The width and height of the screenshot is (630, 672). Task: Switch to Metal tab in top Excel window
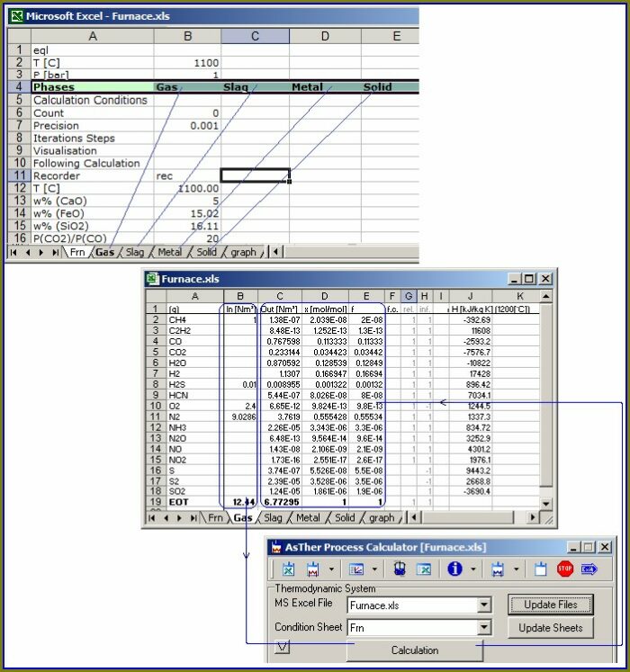[170, 252]
